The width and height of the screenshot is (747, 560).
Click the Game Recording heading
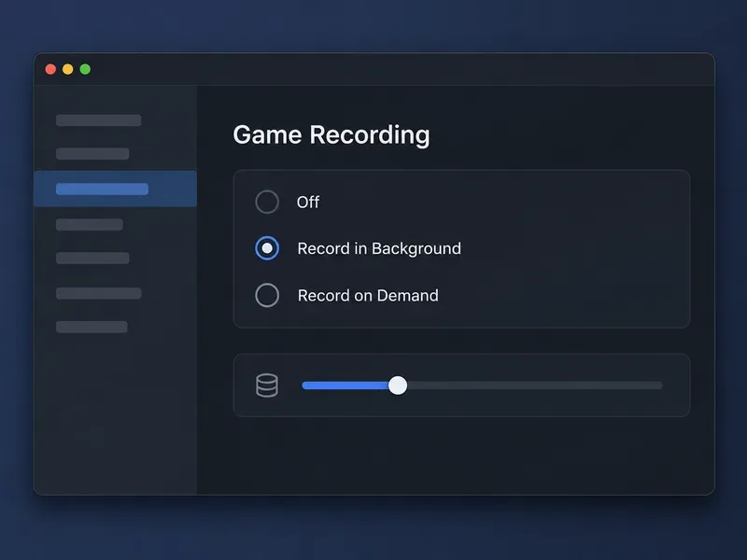[331, 135]
